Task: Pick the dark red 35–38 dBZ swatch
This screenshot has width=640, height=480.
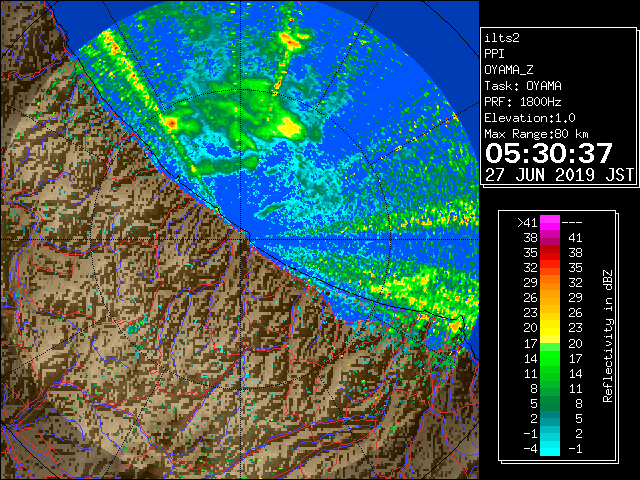Action: pyautogui.click(x=550, y=253)
